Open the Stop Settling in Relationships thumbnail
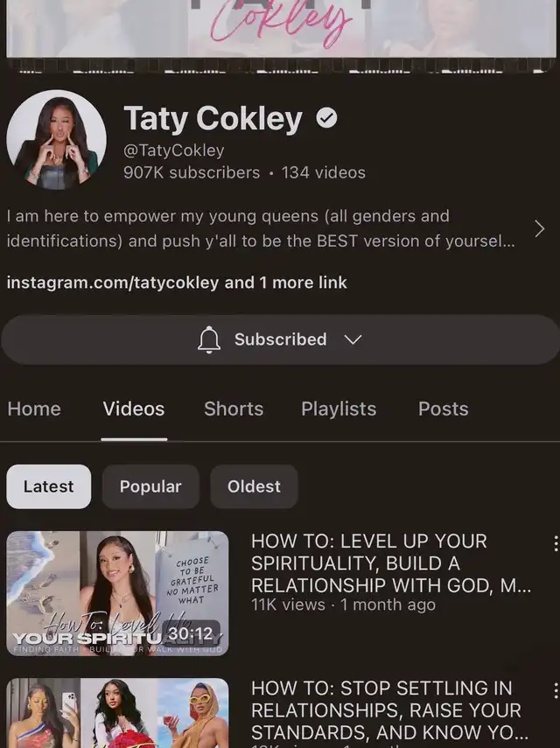The width and height of the screenshot is (560, 748). click(117, 713)
